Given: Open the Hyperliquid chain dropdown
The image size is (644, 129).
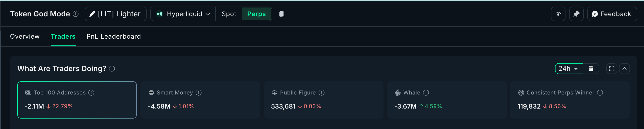Looking at the screenshot, I should 183,14.
